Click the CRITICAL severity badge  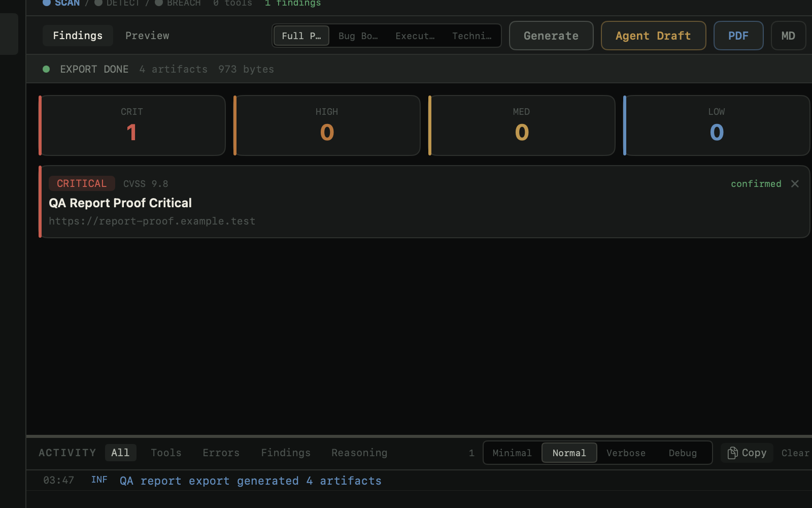coord(82,183)
